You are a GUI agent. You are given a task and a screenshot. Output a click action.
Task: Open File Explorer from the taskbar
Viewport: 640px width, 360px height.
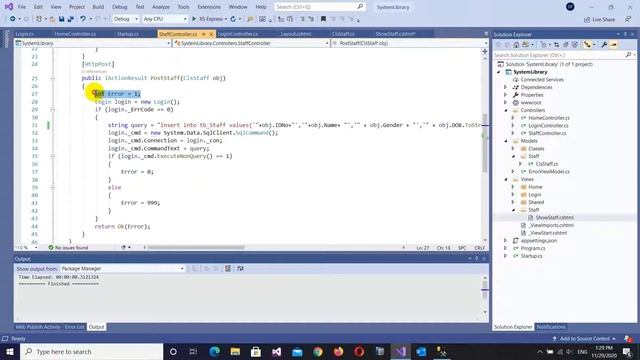click(x=235, y=351)
